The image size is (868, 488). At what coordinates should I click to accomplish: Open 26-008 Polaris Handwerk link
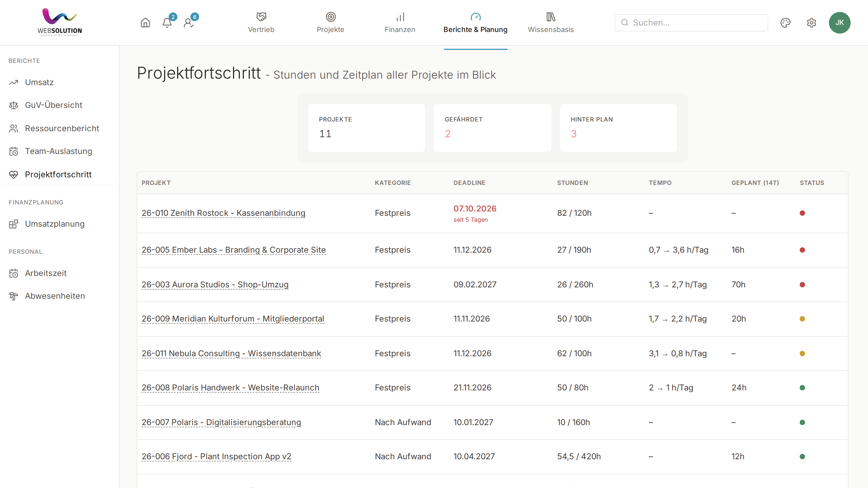(231, 388)
